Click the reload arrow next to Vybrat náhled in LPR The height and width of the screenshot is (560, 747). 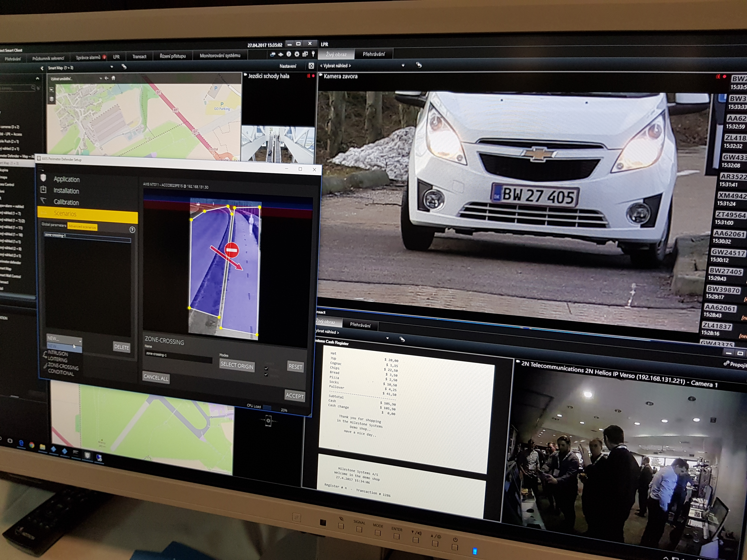tap(419, 65)
